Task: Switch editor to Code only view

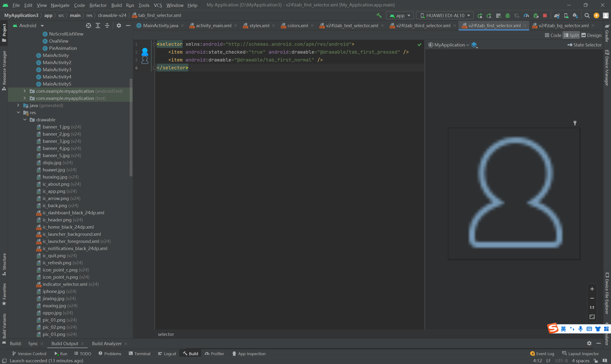Action: click(553, 35)
